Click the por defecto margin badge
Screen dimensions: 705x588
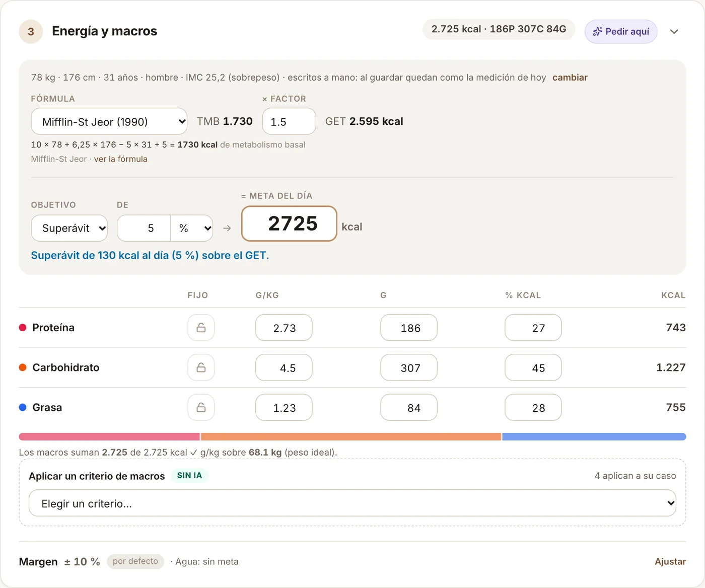tap(135, 561)
